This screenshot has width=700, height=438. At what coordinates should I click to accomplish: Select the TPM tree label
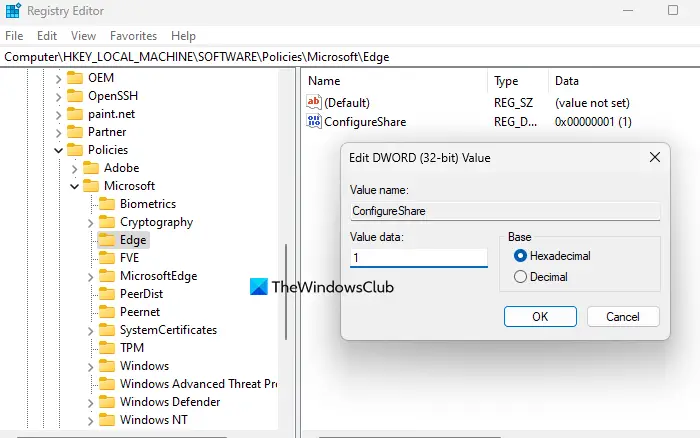tap(132, 348)
